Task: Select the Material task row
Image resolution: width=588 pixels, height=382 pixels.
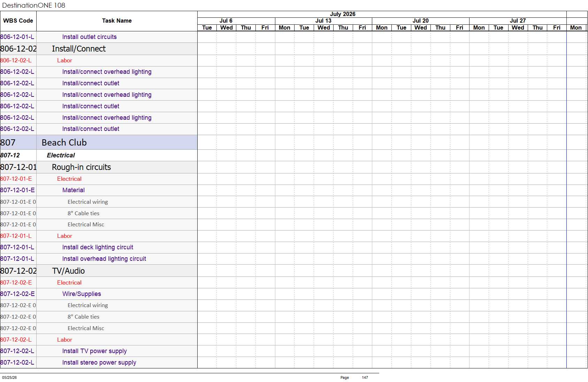Action: coord(99,190)
